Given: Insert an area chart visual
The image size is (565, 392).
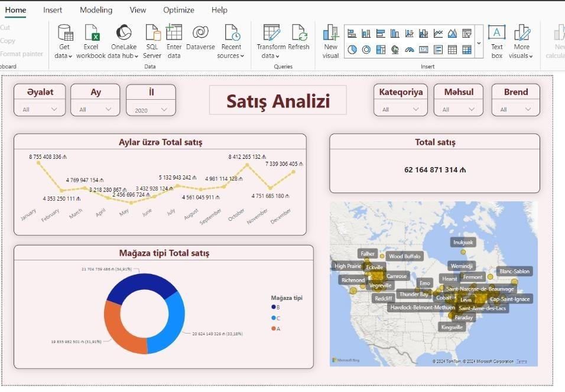Looking at the screenshot, I should (x=453, y=34).
